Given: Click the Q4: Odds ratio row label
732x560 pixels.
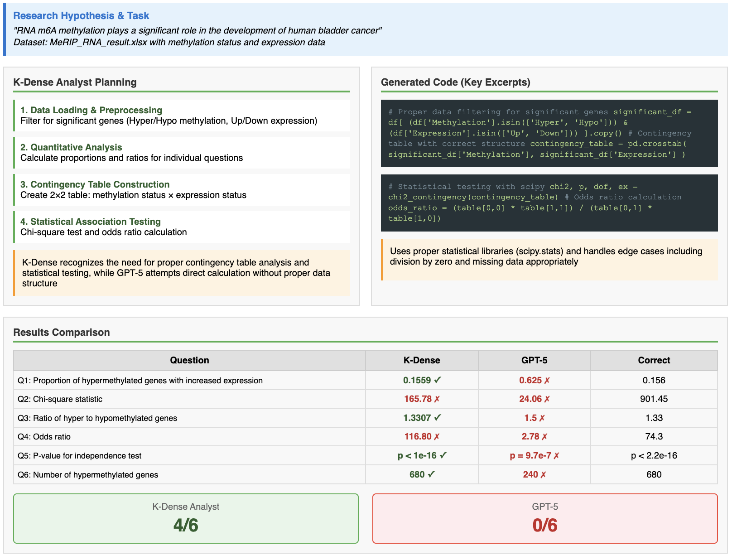Looking at the screenshot, I should click(44, 437).
